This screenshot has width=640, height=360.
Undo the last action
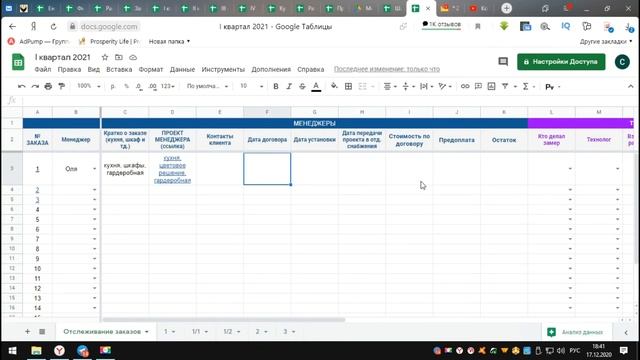click(22, 87)
